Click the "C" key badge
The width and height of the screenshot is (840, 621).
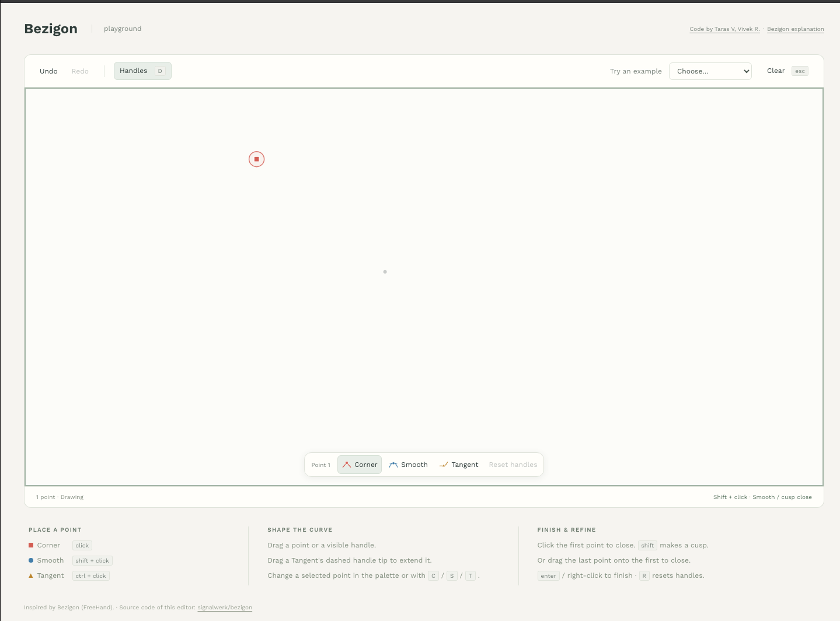tap(433, 576)
